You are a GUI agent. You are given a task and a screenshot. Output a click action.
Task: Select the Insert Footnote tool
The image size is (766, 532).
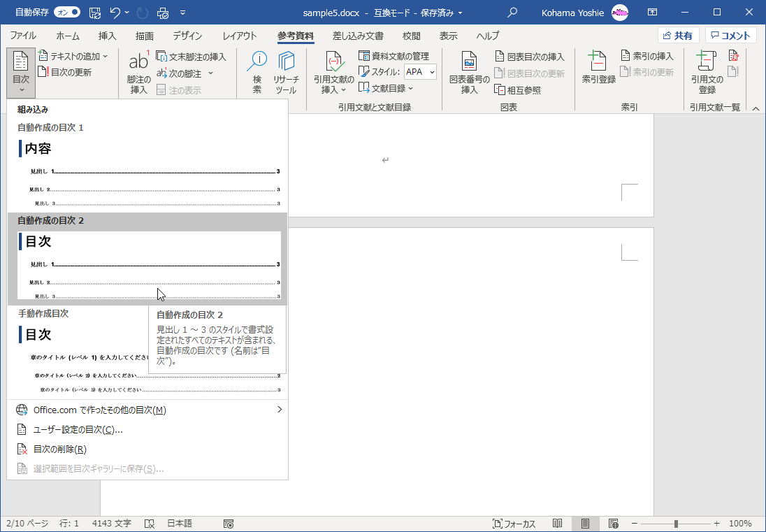point(138,72)
